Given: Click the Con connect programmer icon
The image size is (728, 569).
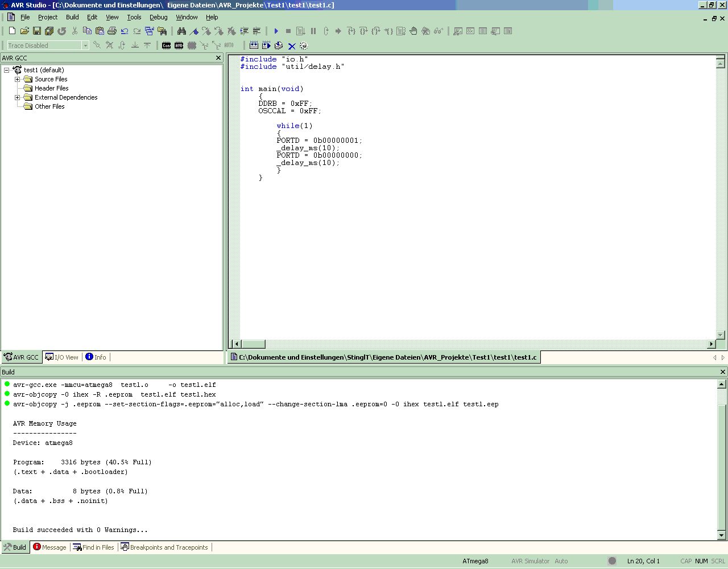Looking at the screenshot, I should pyautogui.click(x=166, y=46).
